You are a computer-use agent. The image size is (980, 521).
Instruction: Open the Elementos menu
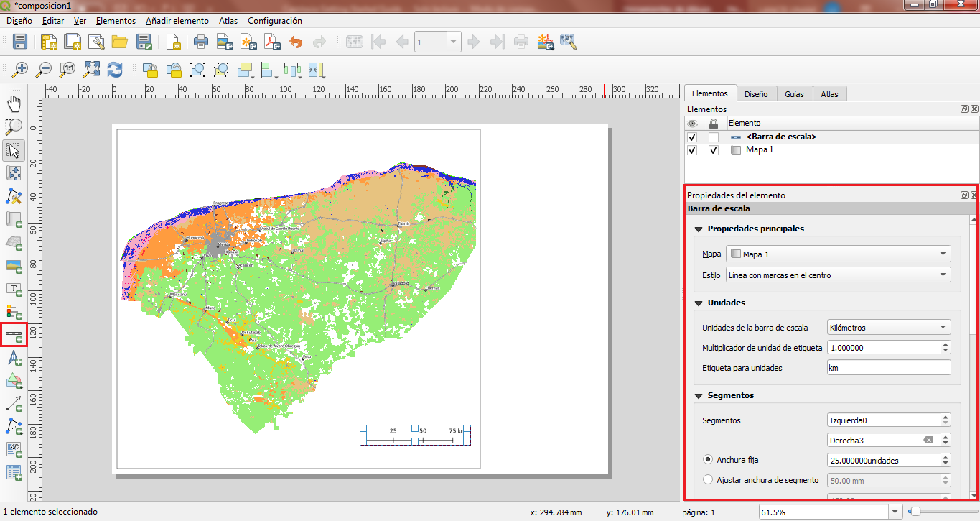116,21
